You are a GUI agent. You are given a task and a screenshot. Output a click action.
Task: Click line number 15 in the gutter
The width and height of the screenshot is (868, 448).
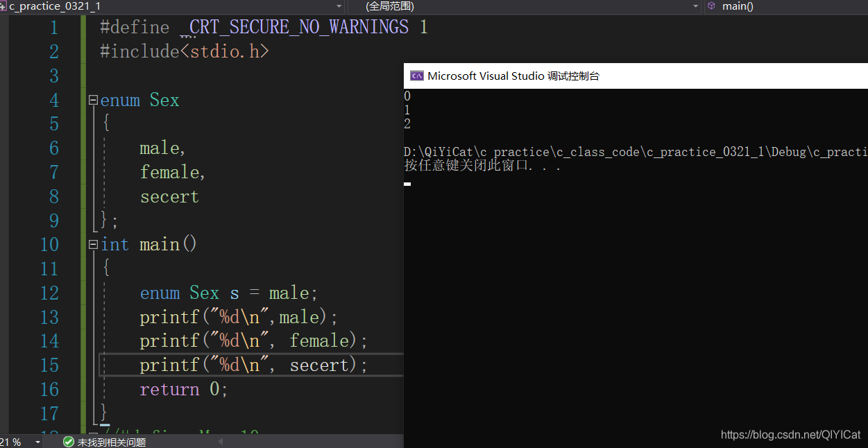pyautogui.click(x=49, y=365)
